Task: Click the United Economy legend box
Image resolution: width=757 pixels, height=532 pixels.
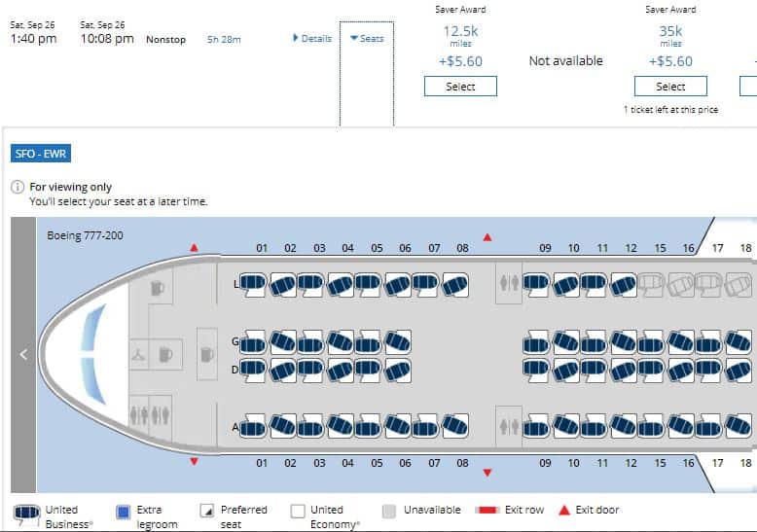Action: (298, 511)
